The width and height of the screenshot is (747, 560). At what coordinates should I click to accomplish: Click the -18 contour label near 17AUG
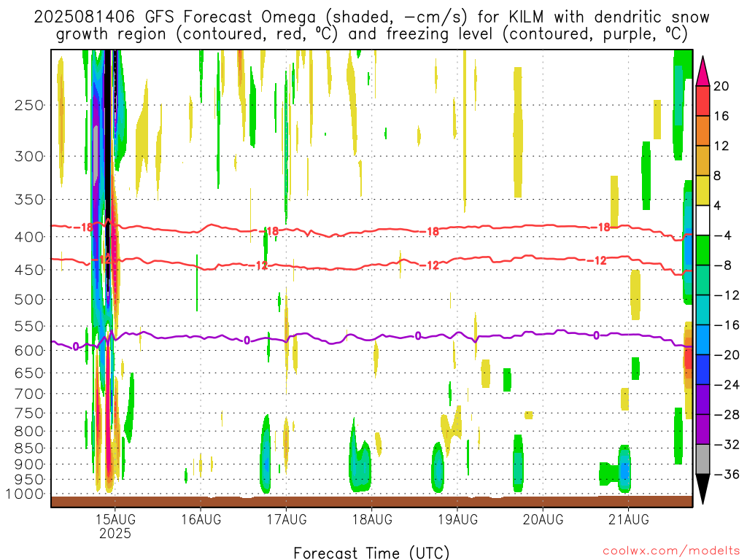click(x=268, y=231)
